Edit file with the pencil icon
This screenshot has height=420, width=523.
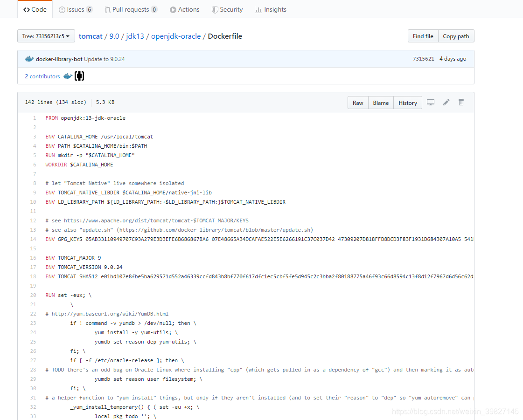[x=446, y=103]
